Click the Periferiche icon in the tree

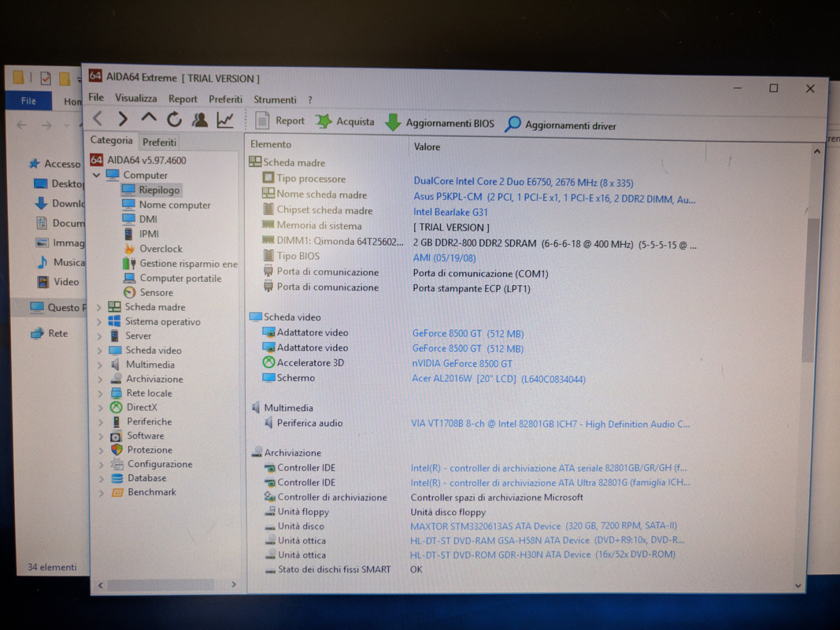click(116, 421)
